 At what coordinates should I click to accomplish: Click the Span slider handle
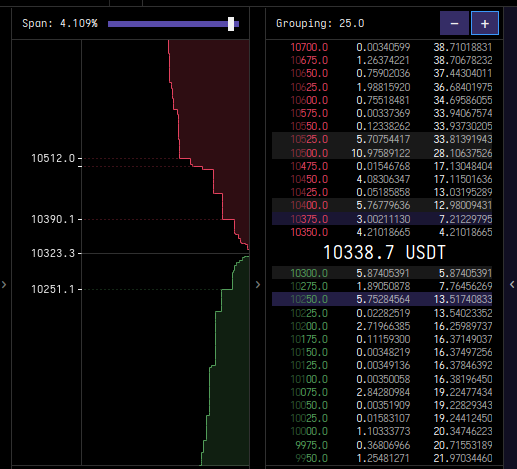point(231,24)
